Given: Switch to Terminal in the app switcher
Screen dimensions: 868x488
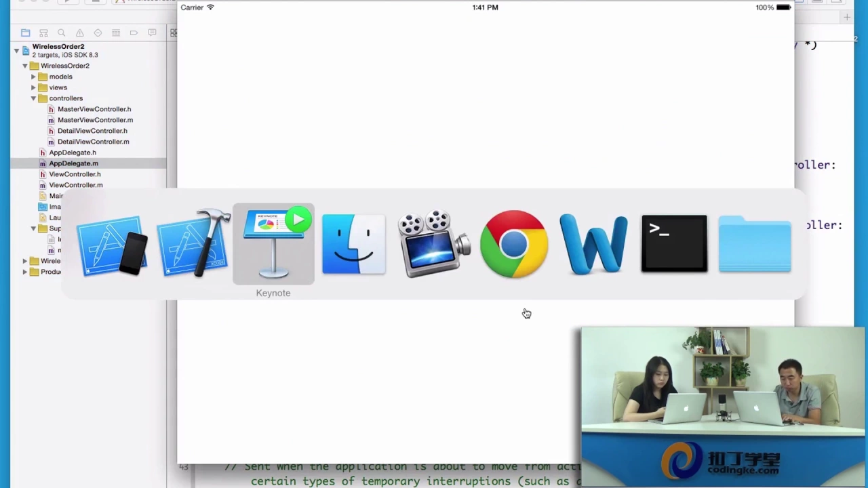Looking at the screenshot, I should pyautogui.click(x=674, y=244).
